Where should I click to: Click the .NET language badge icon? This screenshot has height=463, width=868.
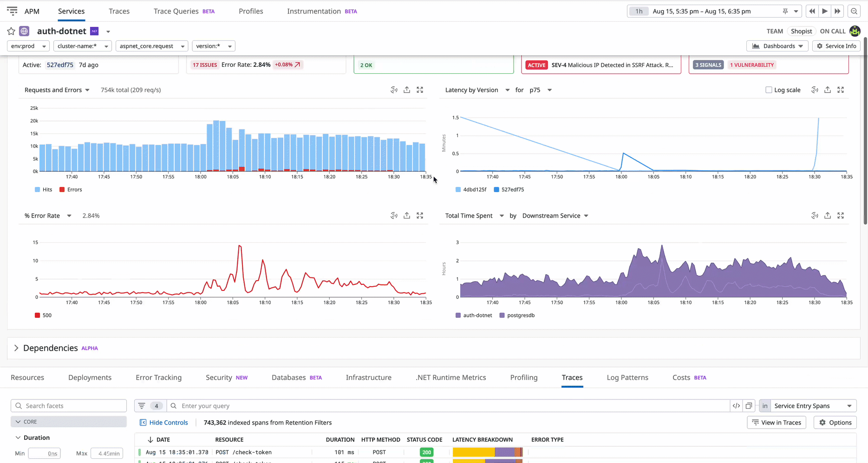(x=94, y=31)
